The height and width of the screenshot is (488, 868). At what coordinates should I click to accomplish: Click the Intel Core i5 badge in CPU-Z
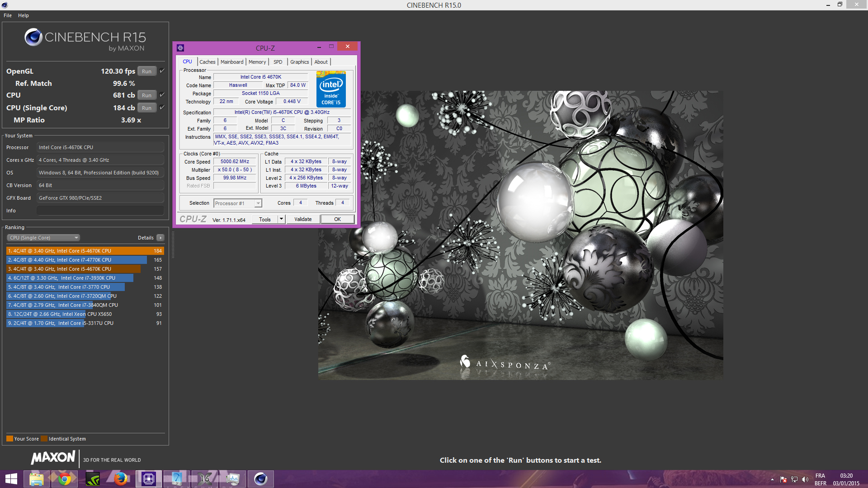pos(331,89)
